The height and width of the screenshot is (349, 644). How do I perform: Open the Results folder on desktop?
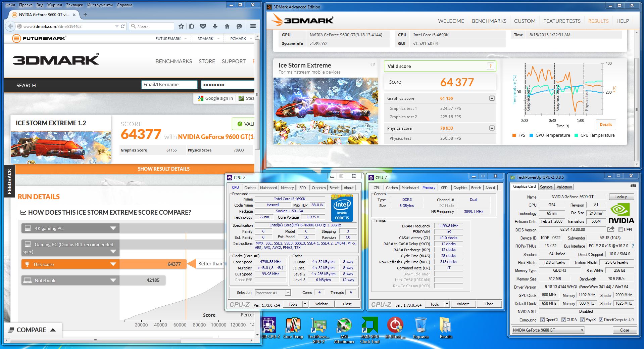coord(446,328)
